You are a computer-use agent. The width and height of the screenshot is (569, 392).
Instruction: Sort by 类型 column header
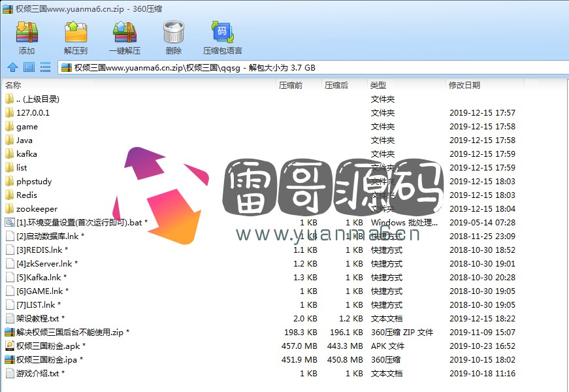(378, 86)
